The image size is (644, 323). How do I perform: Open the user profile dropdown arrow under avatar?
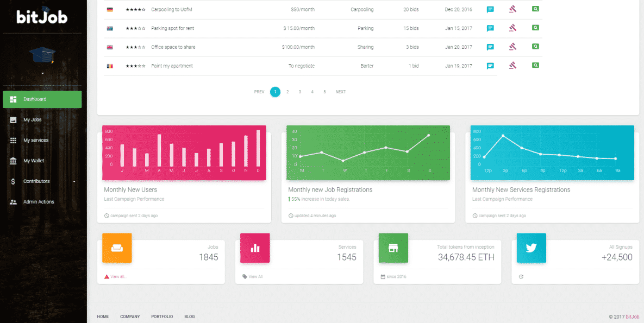42,73
